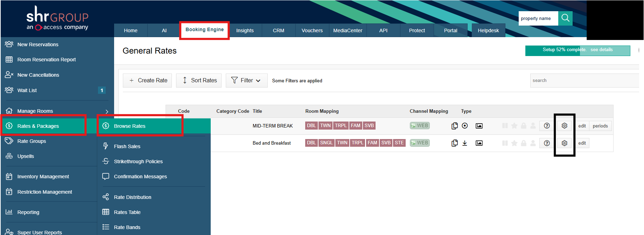Open image icon for MID-TERM BREAK rate
Screen dimensions: 644x235
click(x=479, y=126)
